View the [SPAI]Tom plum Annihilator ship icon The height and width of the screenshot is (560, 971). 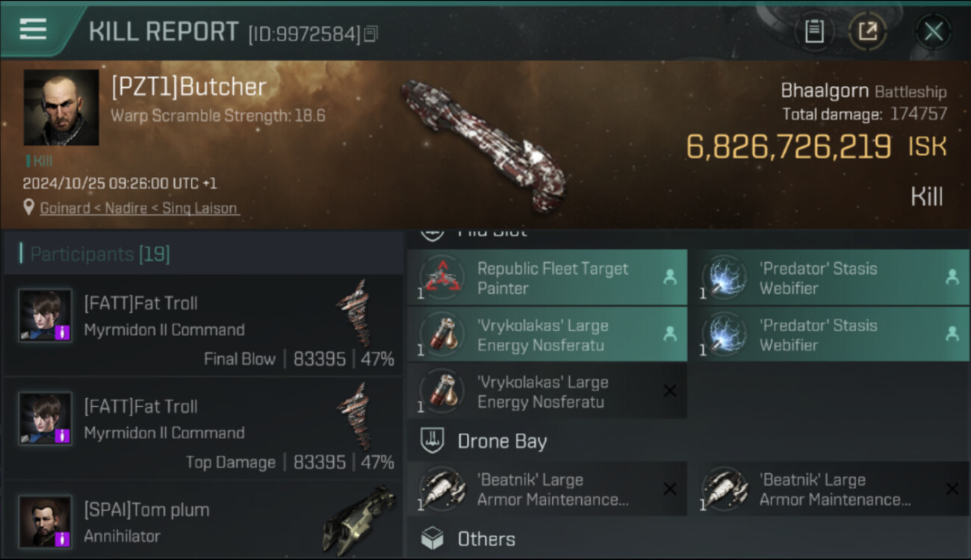(359, 520)
